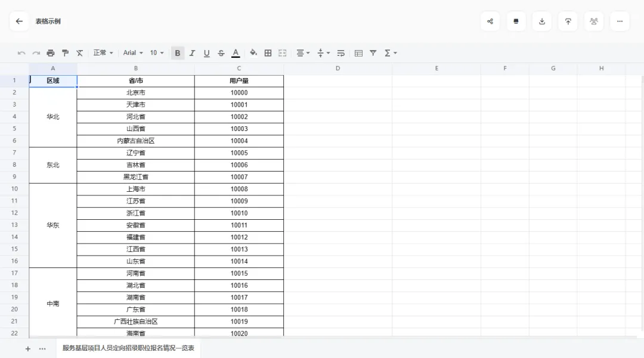The width and height of the screenshot is (644, 358).
Task: Clear formatting with the eraser icon
Action: (80, 53)
